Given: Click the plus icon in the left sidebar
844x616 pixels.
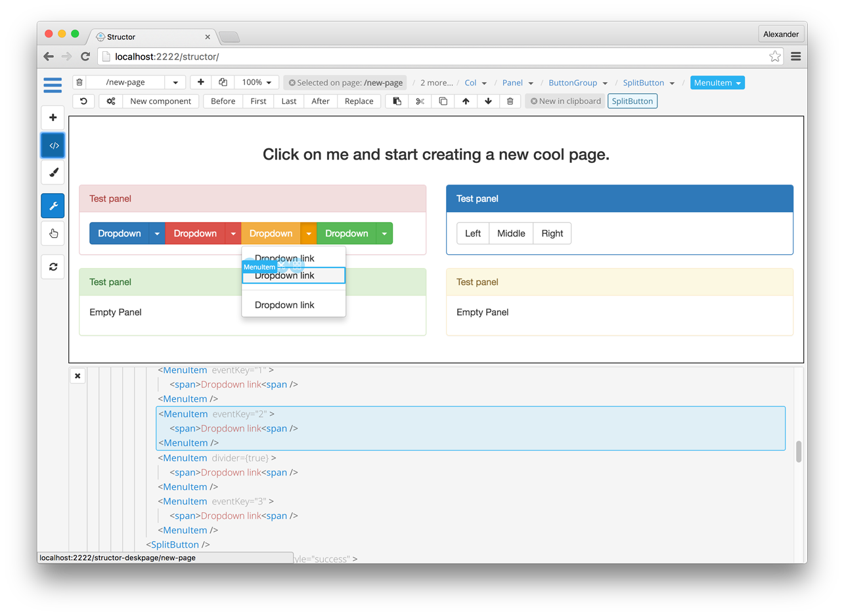Looking at the screenshot, I should pyautogui.click(x=53, y=118).
